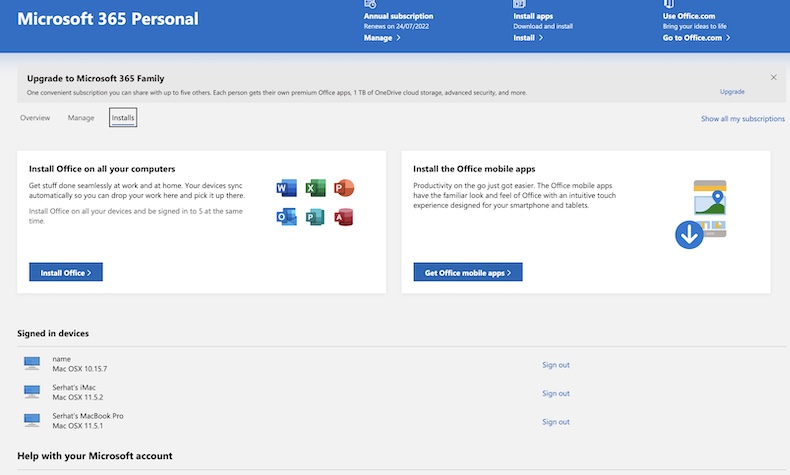The image size is (790, 475).
Task: Click the 'Mac OSX 10.15.7' text
Action: [80, 369]
